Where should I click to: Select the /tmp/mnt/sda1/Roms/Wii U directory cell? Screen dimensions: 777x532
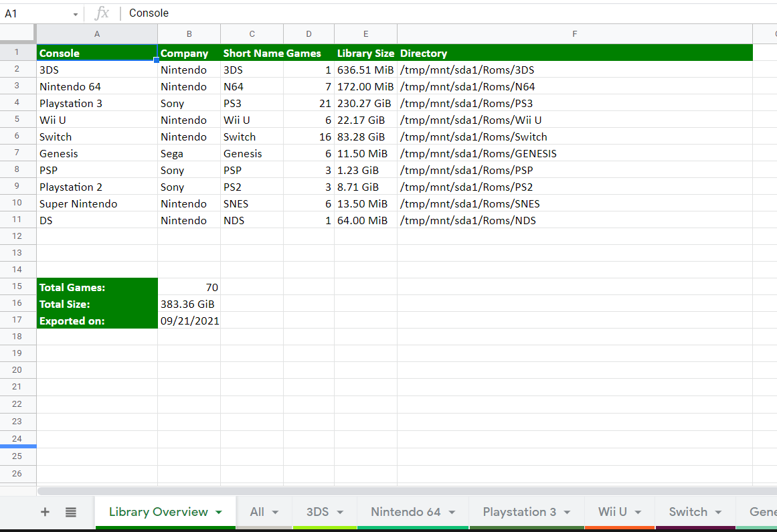pos(575,120)
